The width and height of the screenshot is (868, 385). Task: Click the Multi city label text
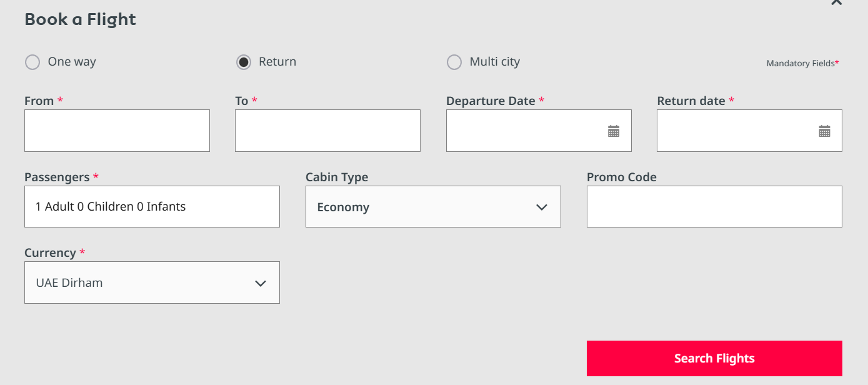point(494,62)
